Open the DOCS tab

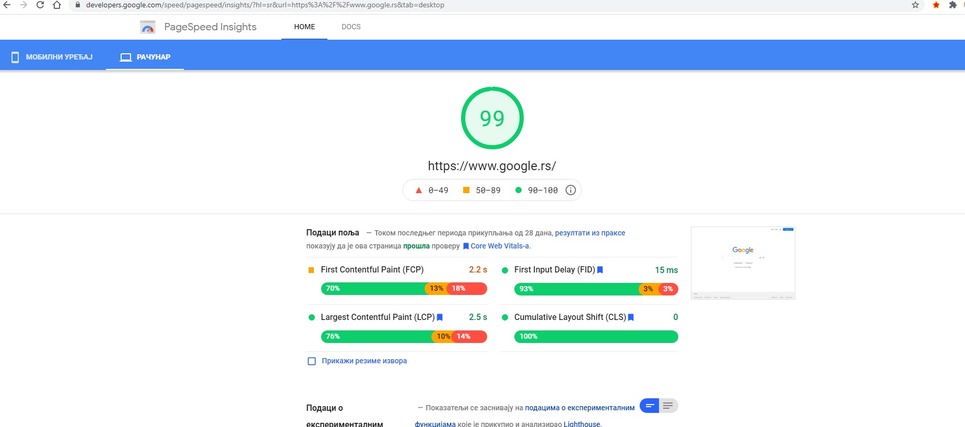click(351, 27)
